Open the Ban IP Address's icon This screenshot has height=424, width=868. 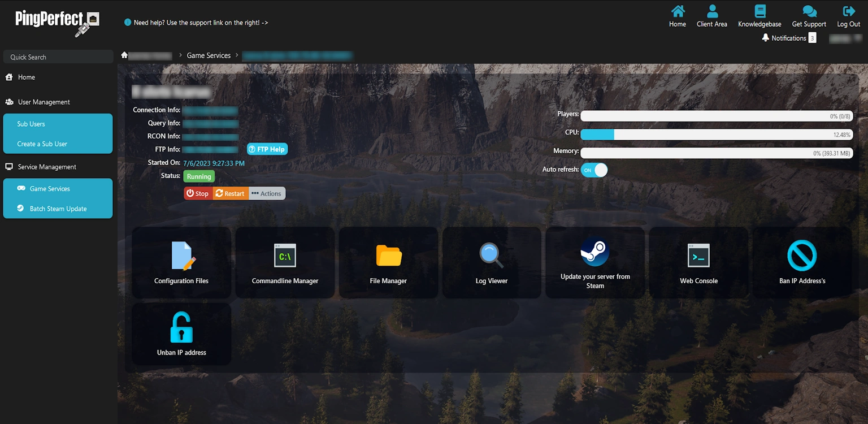[x=802, y=256]
